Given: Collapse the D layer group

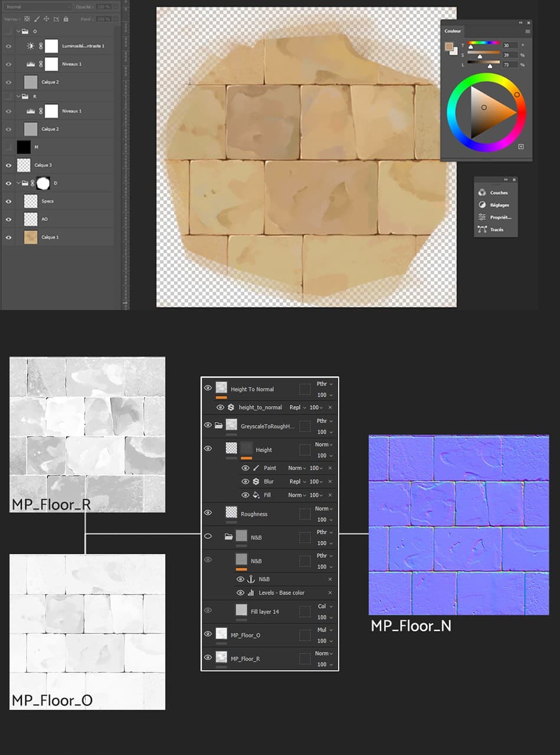Looking at the screenshot, I should coord(18,184).
